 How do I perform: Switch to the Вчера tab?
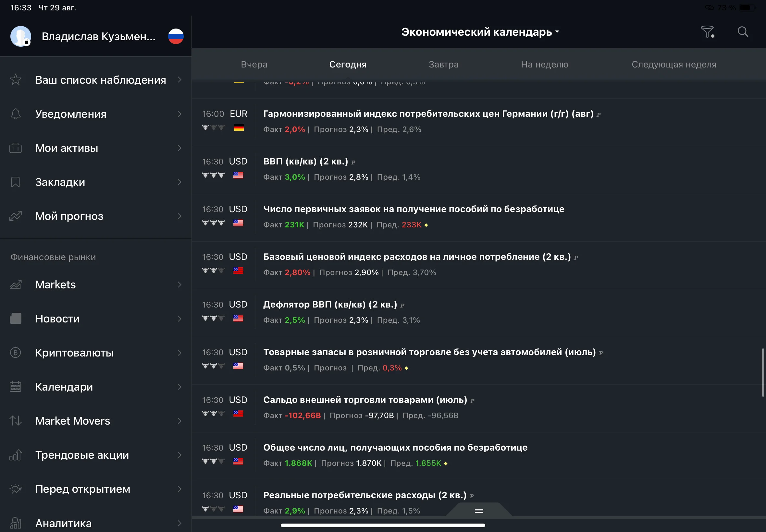pos(254,64)
